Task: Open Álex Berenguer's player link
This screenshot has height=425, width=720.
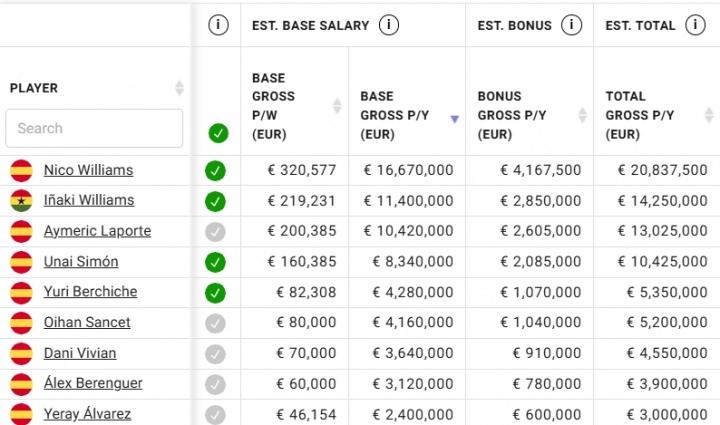Action: click(x=93, y=384)
